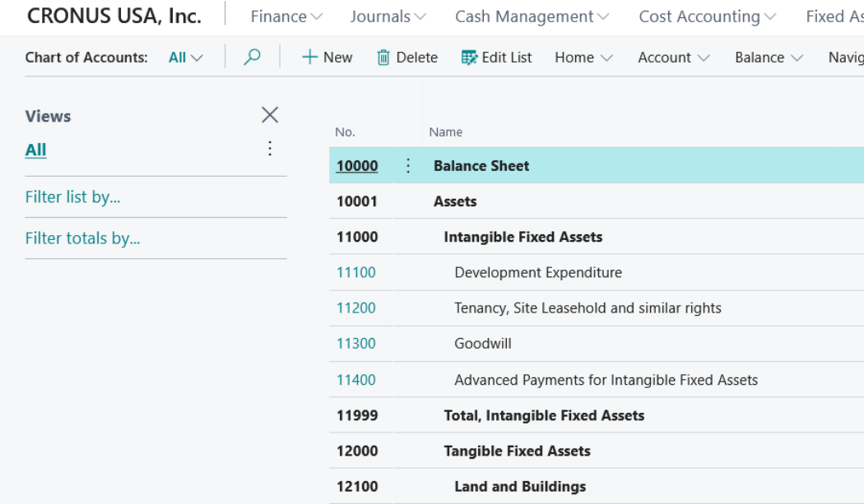Open the All view options ellipsis

[x=270, y=149]
